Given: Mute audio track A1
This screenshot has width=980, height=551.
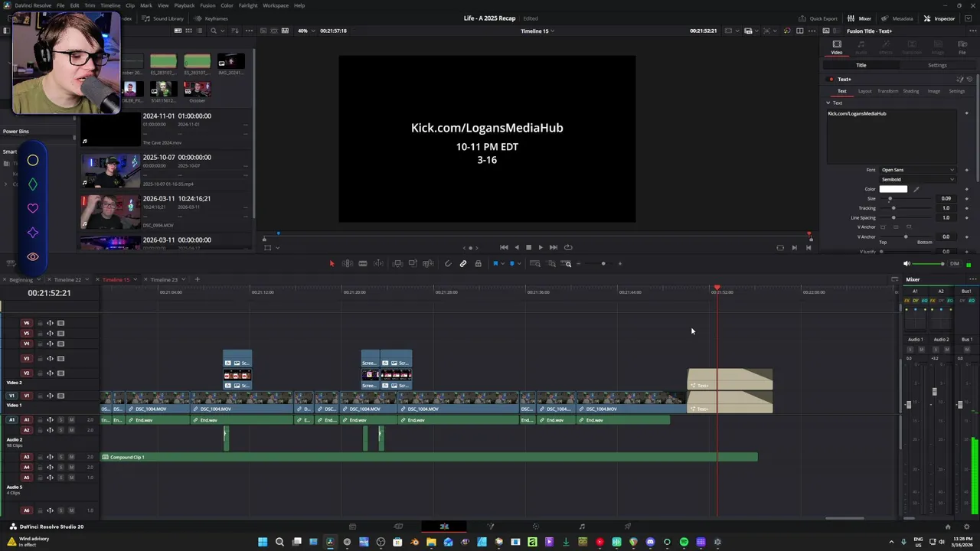Looking at the screenshot, I should point(71,419).
